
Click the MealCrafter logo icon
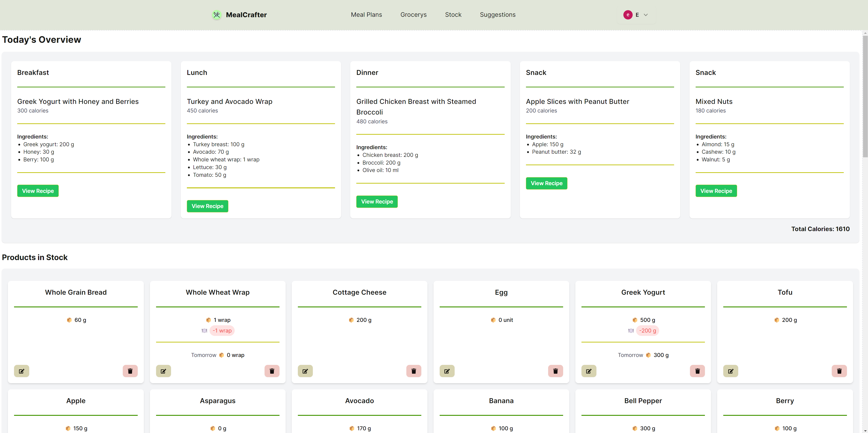click(x=217, y=15)
